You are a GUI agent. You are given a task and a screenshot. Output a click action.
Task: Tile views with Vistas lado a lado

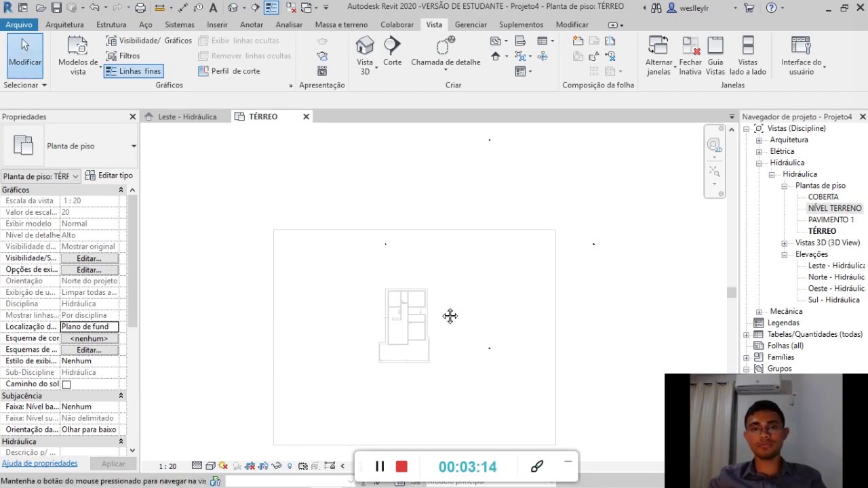point(747,56)
